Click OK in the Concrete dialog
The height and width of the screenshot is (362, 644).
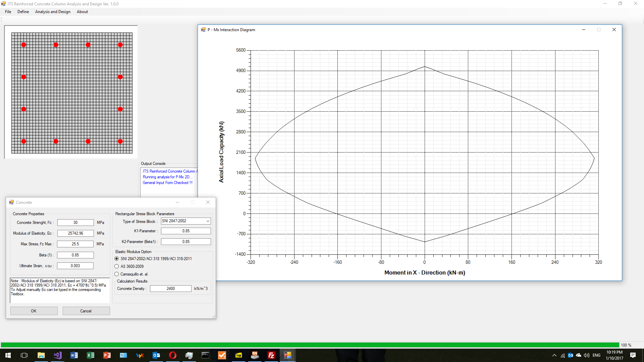[x=34, y=311]
